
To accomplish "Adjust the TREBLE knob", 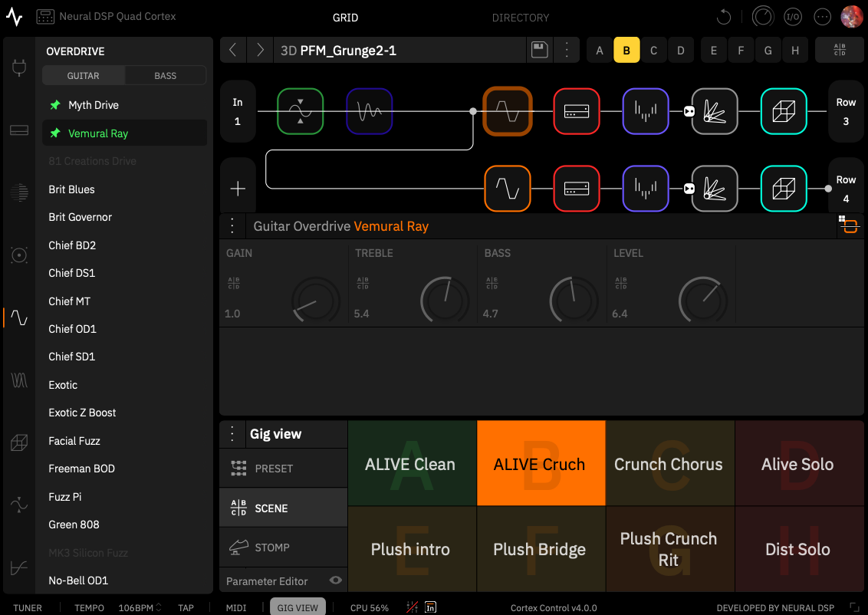I will (x=445, y=301).
